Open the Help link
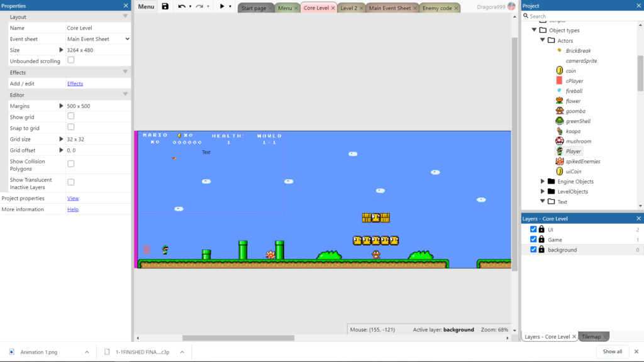 click(73, 209)
